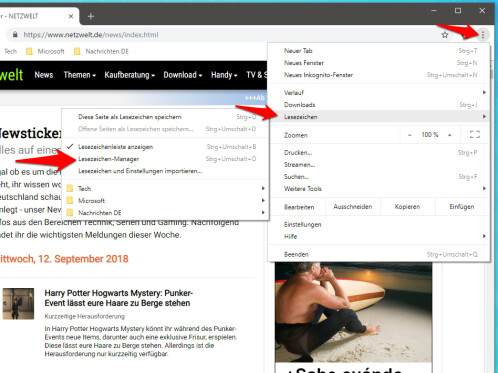Open Nachrichten DE folder in the Lesezeichen submenu
Screen dimensions: 498x373
[165, 213]
